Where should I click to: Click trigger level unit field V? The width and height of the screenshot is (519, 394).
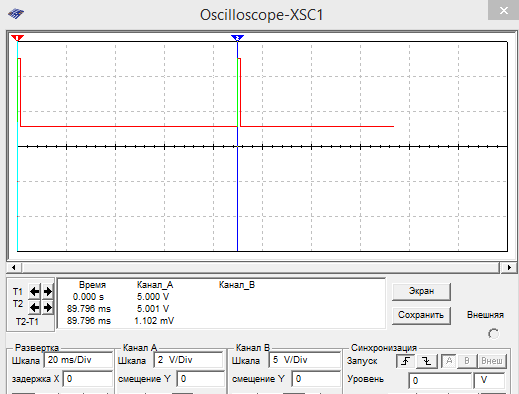[489, 381]
